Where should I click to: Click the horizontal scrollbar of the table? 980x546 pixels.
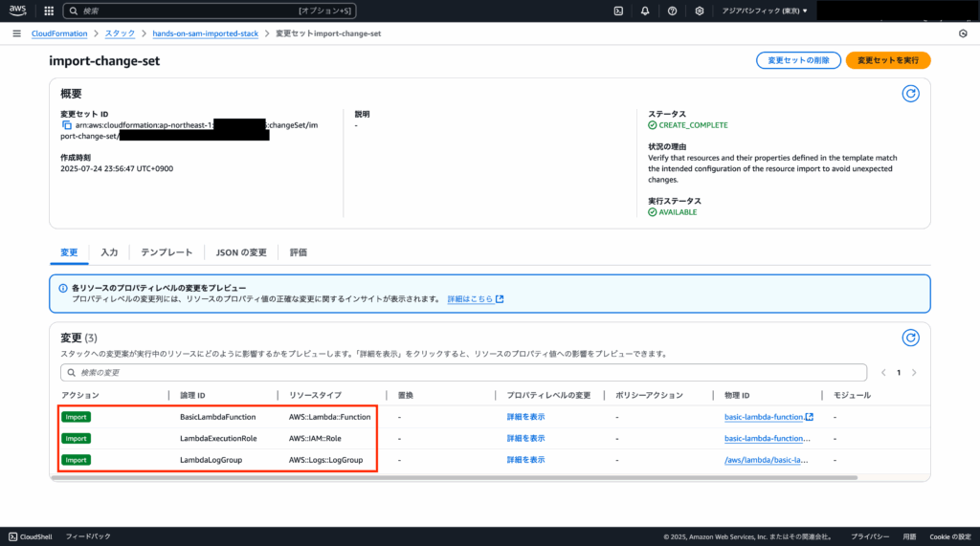click(455, 477)
